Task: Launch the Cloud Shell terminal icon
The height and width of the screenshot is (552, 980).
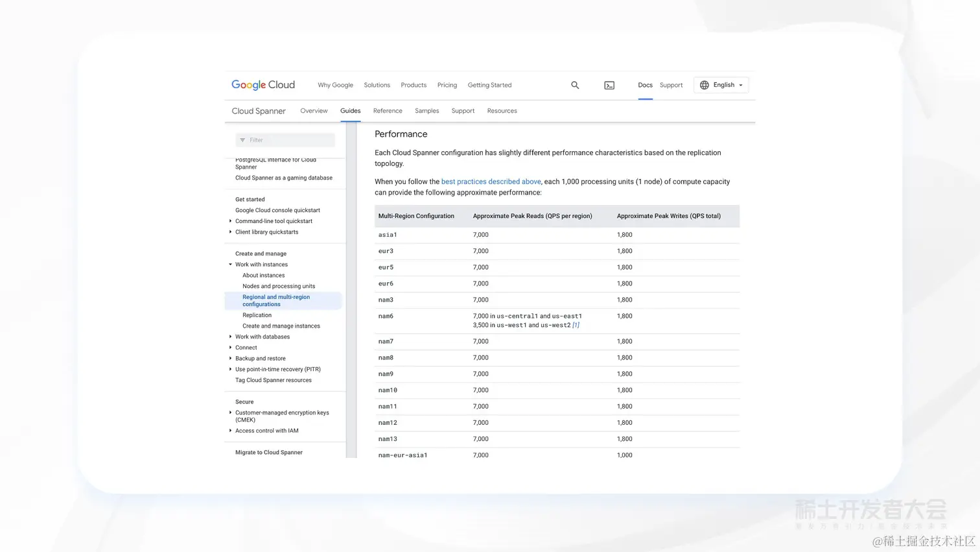Action: pyautogui.click(x=609, y=85)
